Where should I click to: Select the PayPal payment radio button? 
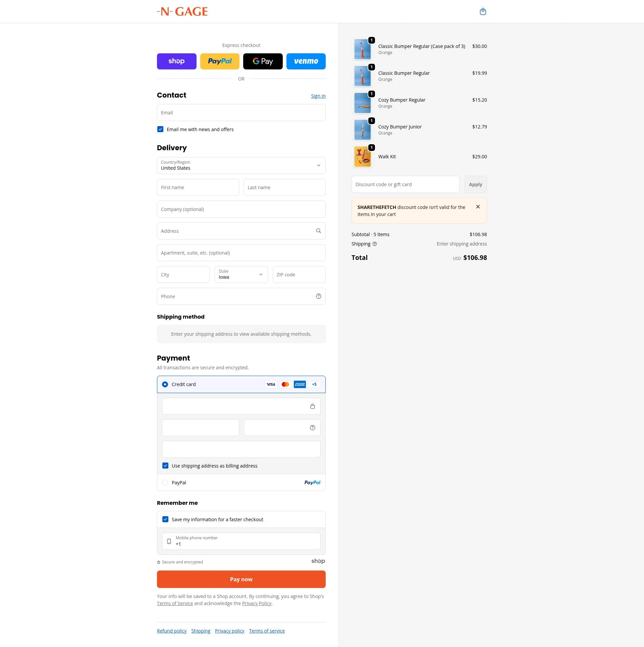(165, 483)
